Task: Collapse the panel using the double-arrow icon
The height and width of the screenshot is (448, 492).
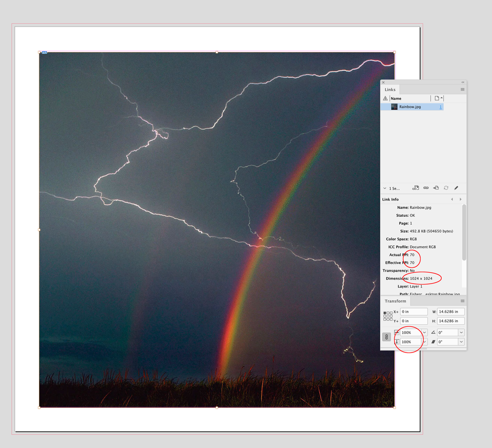Action: 463,82
